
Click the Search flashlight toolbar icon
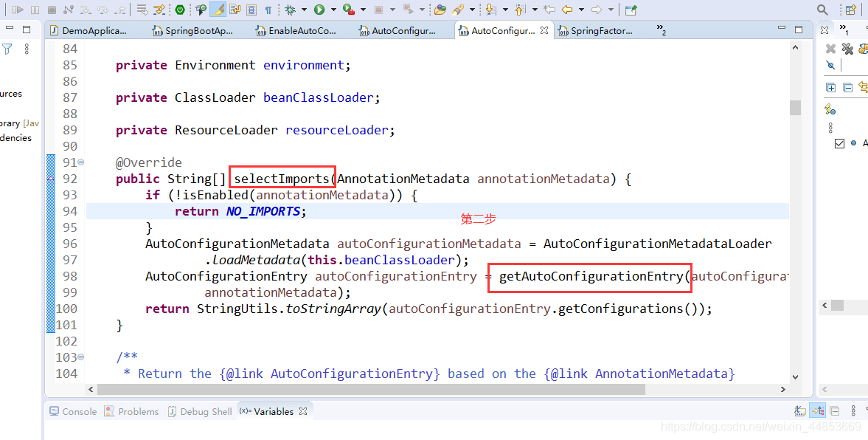[458, 10]
